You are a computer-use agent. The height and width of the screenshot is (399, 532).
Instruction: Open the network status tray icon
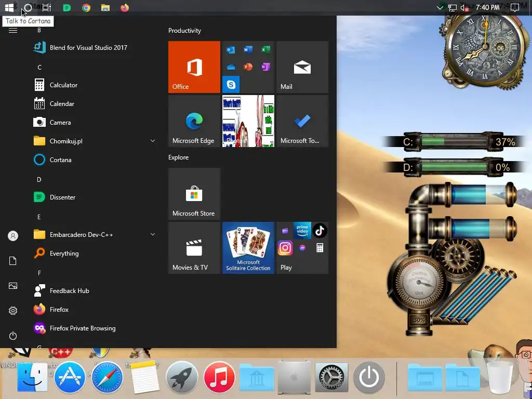pos(453,8)
